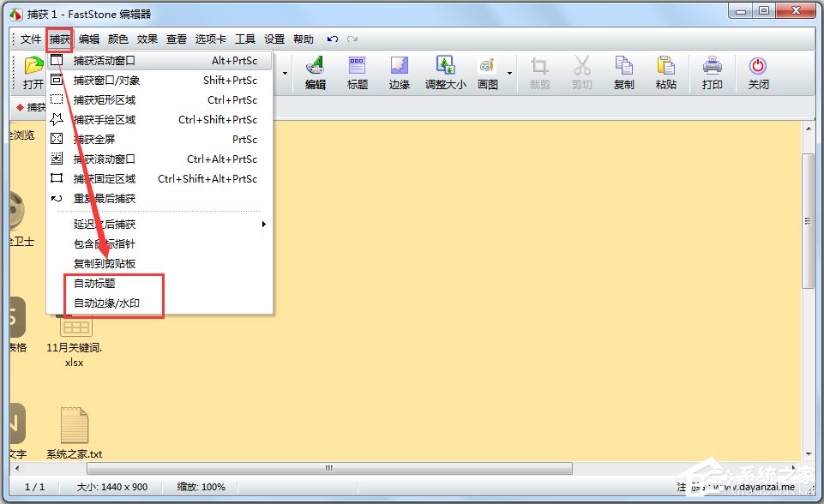Open dropdown arrow left of Edit toolbar icon

(284, 73)
